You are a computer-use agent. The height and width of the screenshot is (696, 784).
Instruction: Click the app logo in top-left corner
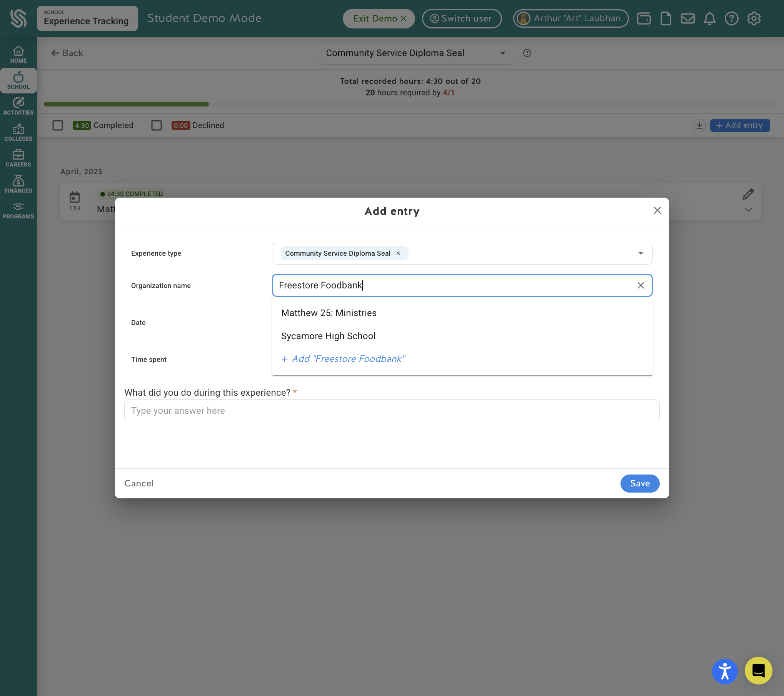pyautogui.click(x=18, y=18)
